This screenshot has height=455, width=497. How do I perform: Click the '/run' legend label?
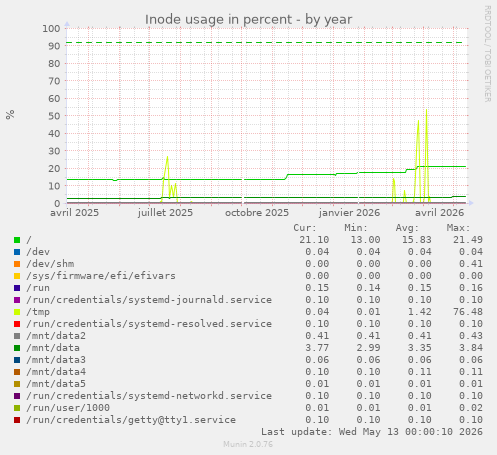[x=38, y=288]
